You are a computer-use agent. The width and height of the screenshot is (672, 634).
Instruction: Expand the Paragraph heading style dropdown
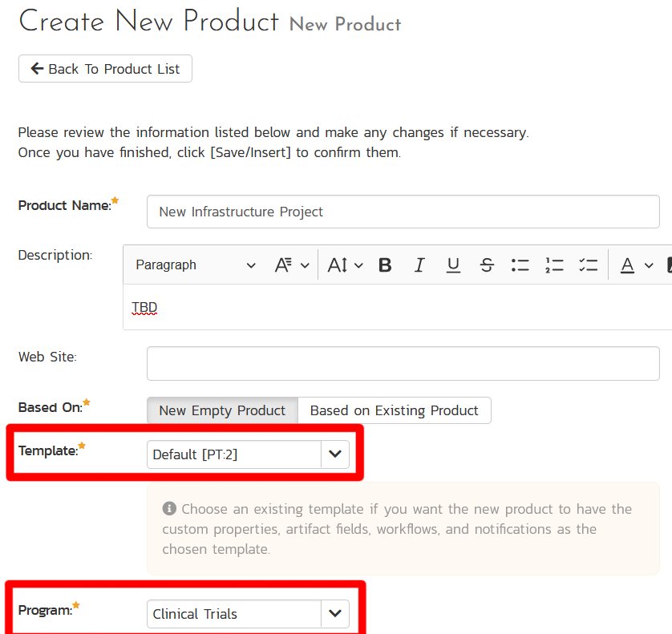[x=196, y=265]
